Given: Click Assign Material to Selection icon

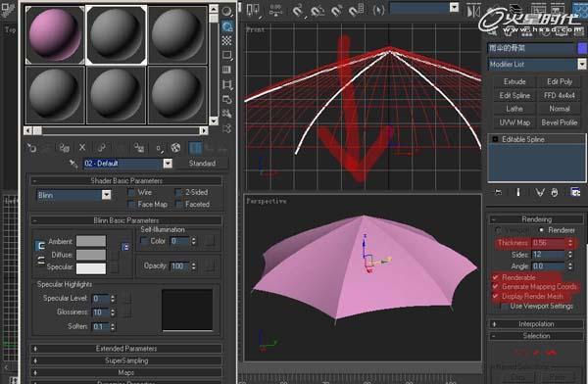Looking at the screenshot, I should (x=65, y=148).
